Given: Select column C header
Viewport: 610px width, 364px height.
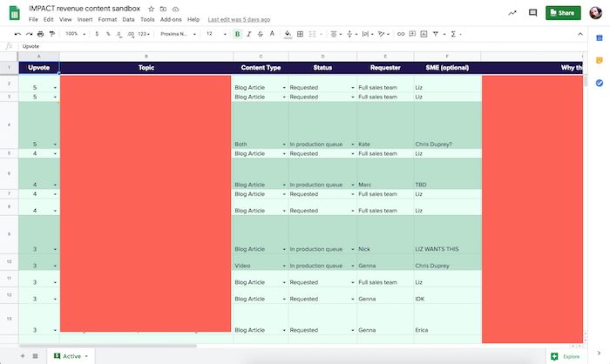Looking at the screenshot, I should pyautogui.click(x=261, y=57).
